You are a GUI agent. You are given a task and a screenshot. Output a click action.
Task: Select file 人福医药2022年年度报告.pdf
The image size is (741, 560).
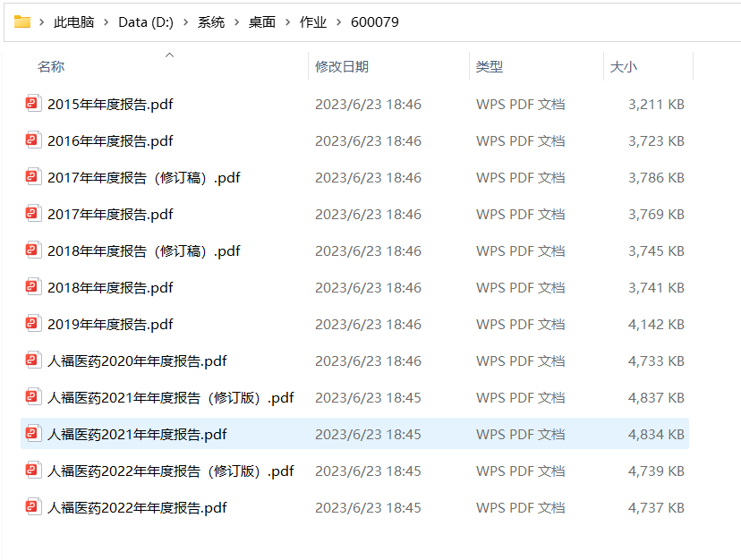137,507
